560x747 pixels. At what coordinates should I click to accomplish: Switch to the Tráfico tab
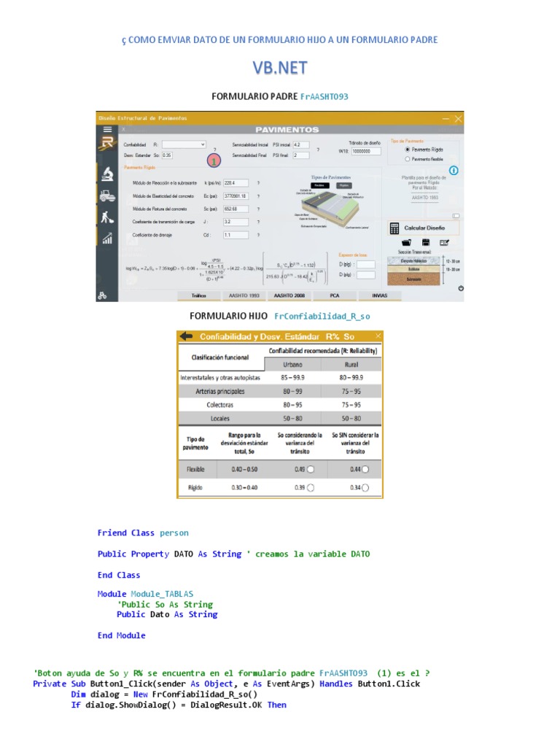coord(199,296)
